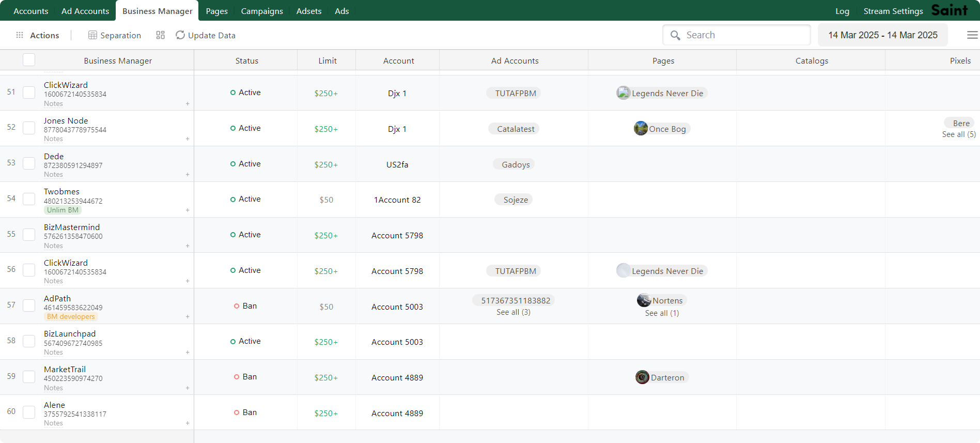Open the hamburger menu icon
The height and width of the screenshot is (443, 980).
point(972,35)
